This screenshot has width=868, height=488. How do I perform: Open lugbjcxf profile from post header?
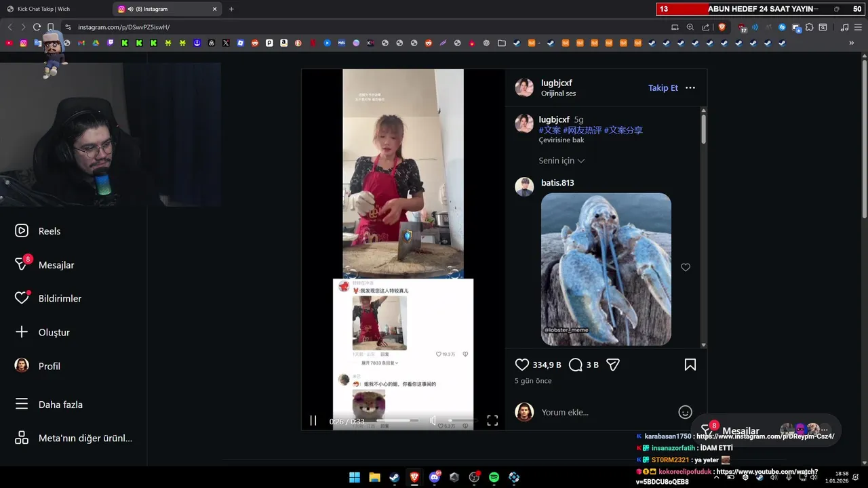point(556,83)
